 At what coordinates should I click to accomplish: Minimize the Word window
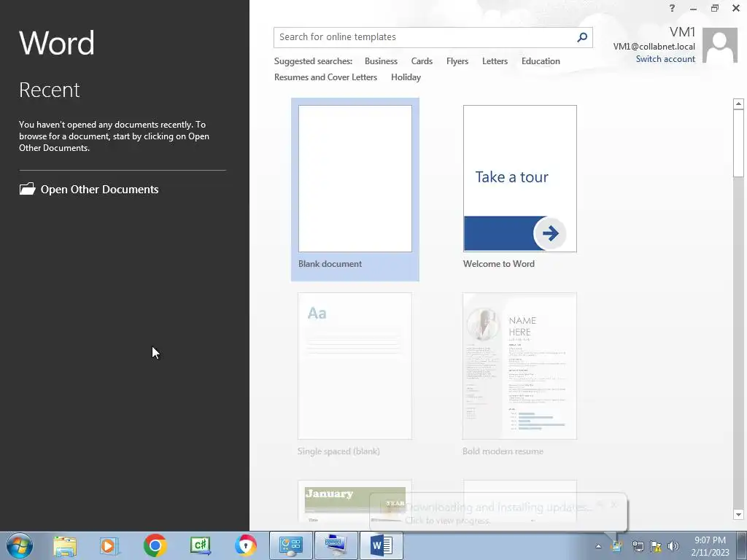(693, 8)
